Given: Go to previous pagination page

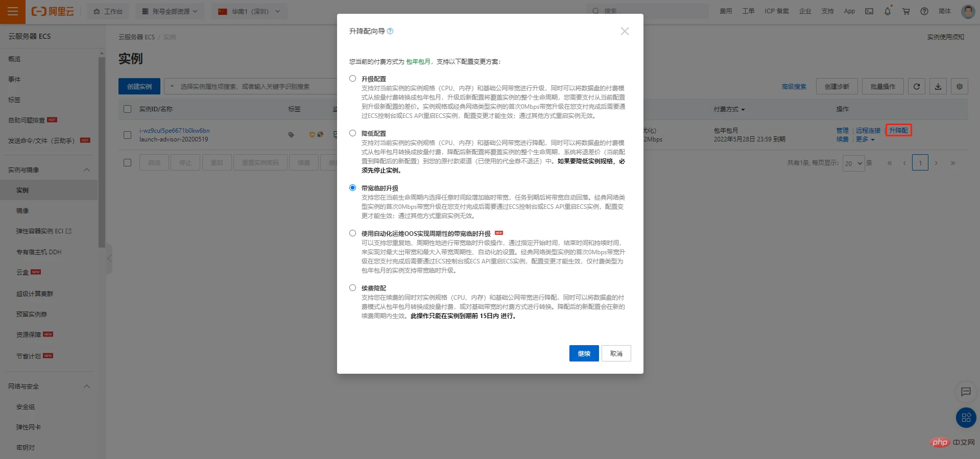Looking at the screenshot, I should coord(904,163).
